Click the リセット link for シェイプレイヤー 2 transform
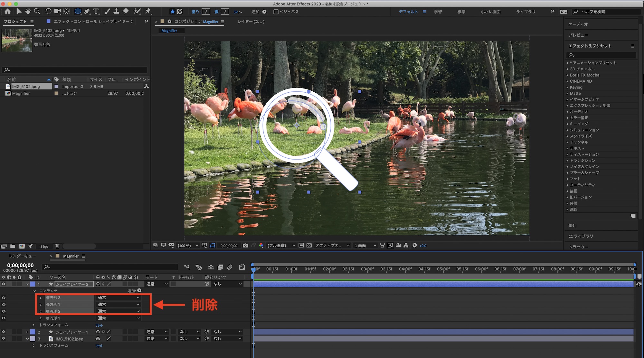 [x=99, y=325]
